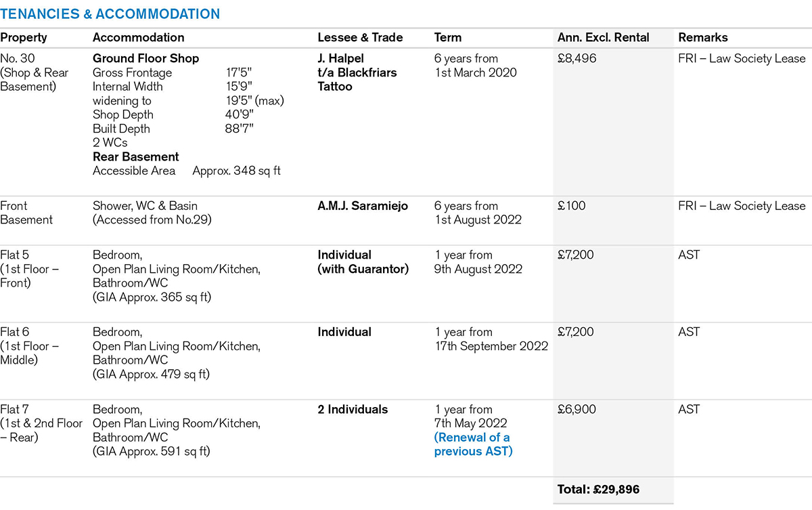Select the Ann. Excl. Rental header
This screenshot has width=812, height=510.
(x=603, y=38)
